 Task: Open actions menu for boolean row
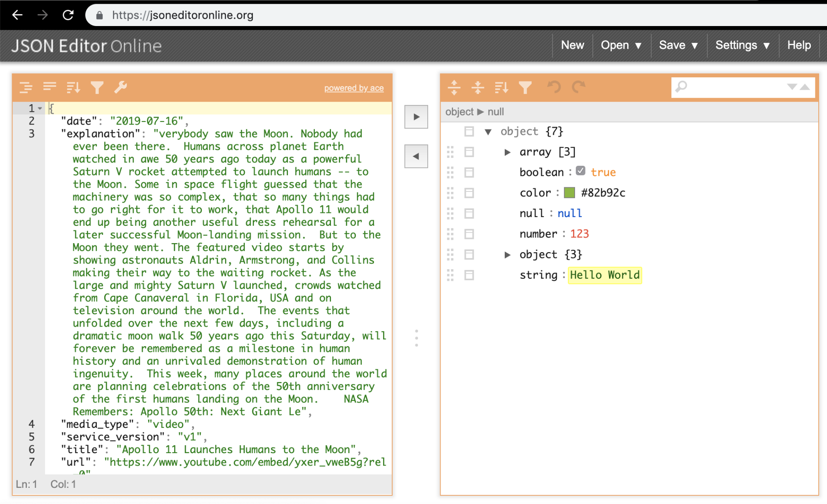469,172
